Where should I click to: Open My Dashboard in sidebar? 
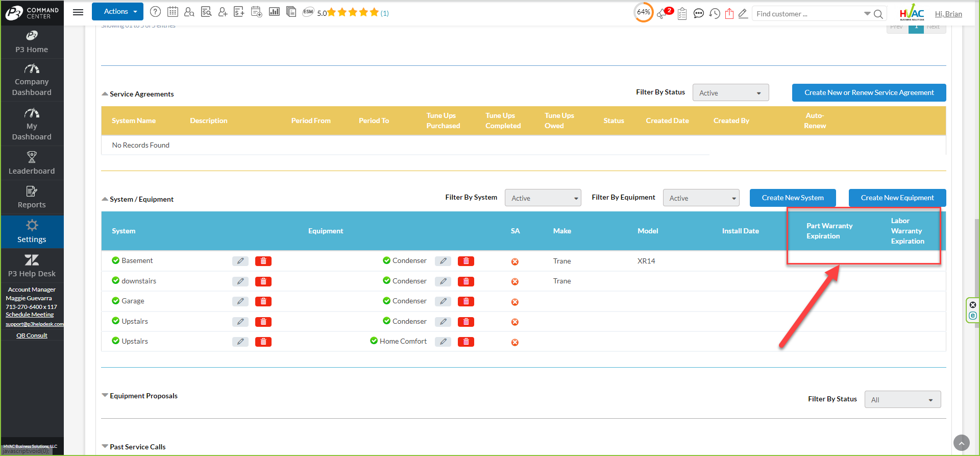pyautogui.click(x=32, y=124)
